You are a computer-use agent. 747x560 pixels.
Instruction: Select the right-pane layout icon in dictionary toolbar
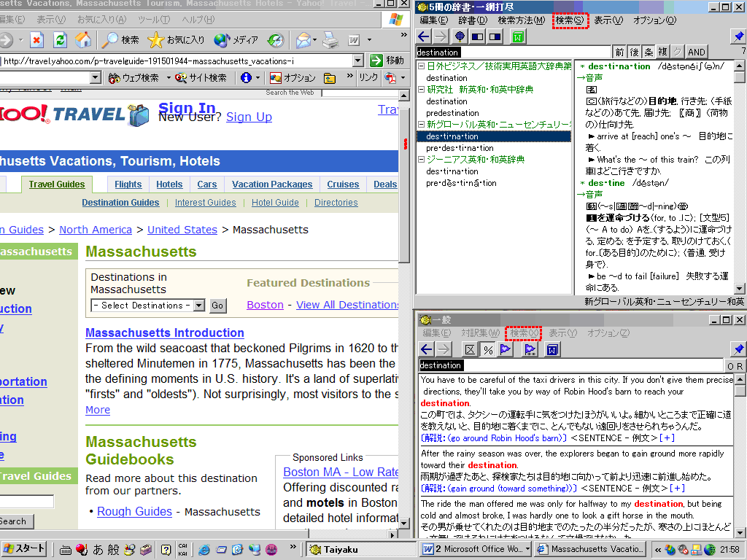495,36
